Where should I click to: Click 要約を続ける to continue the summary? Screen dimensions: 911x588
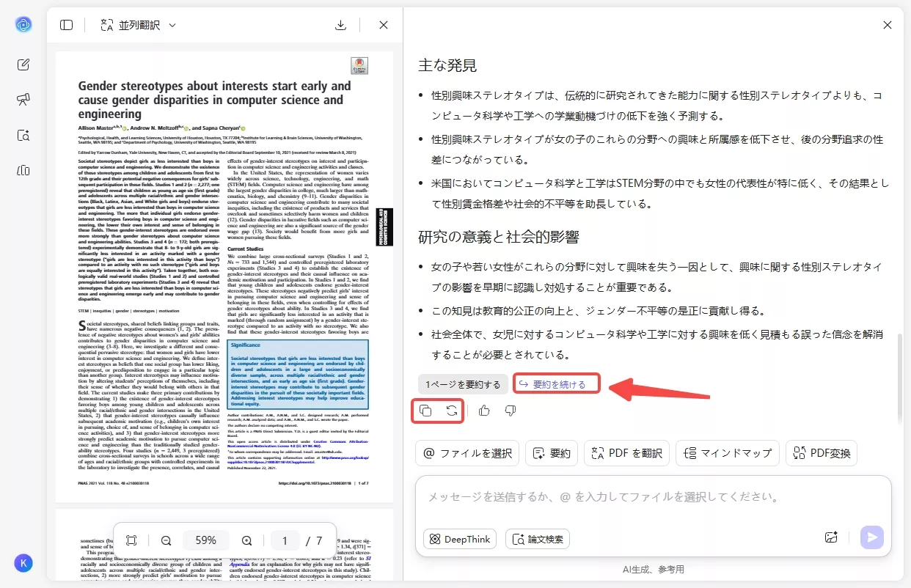557,383
